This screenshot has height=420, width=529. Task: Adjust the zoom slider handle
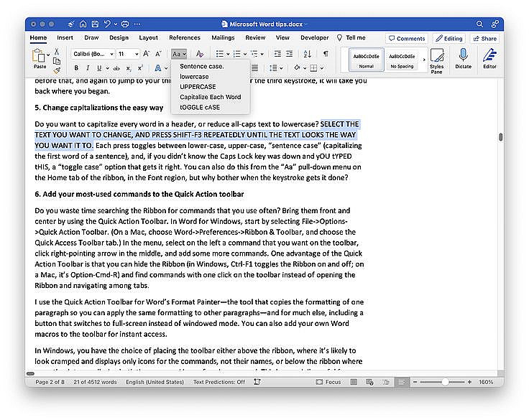point(446,382)
